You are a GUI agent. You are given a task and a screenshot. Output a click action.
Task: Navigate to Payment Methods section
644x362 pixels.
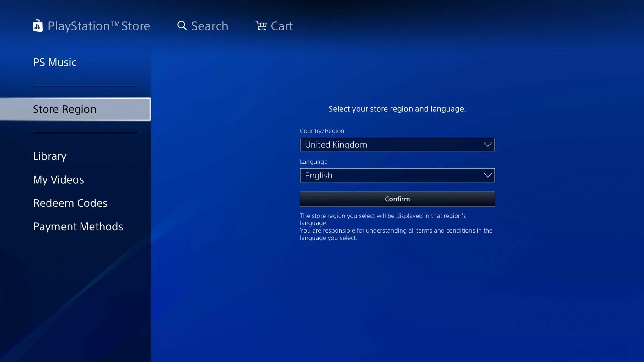tap(78, 226)
